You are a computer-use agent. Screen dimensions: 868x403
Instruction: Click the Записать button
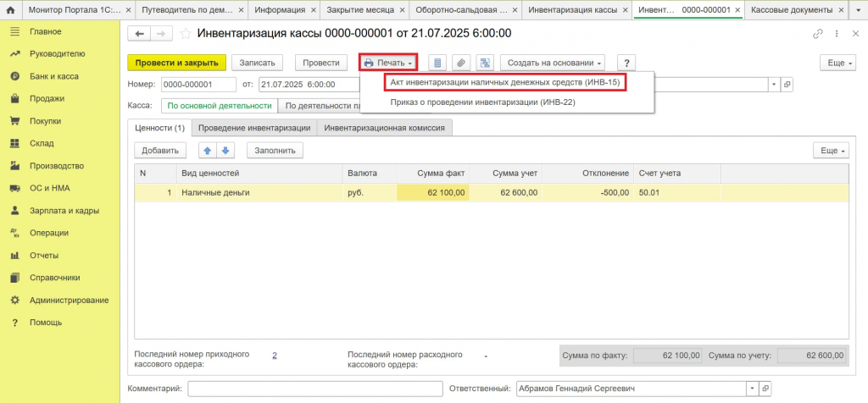[x=257, y=63]
